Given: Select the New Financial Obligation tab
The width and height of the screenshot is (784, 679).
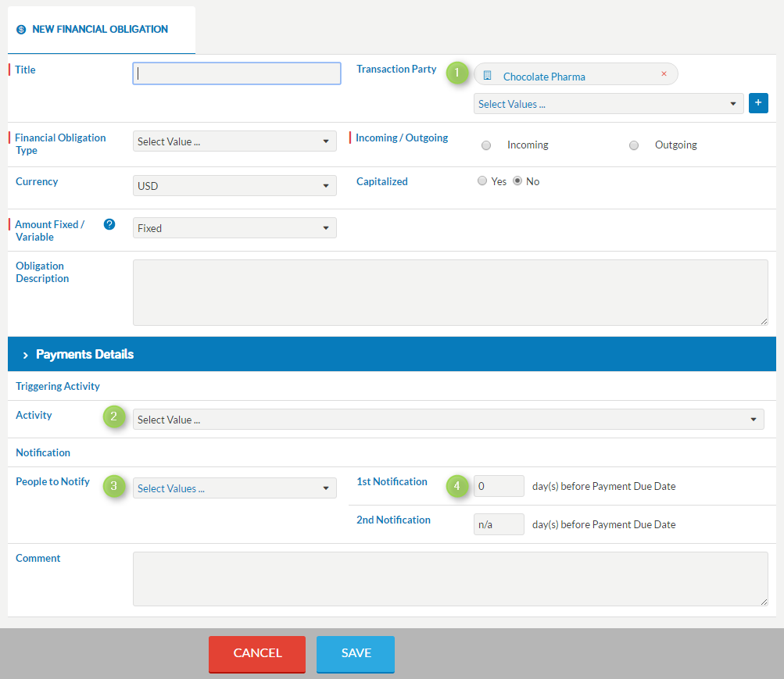Looking at the screenshot, I should point(102,30).
